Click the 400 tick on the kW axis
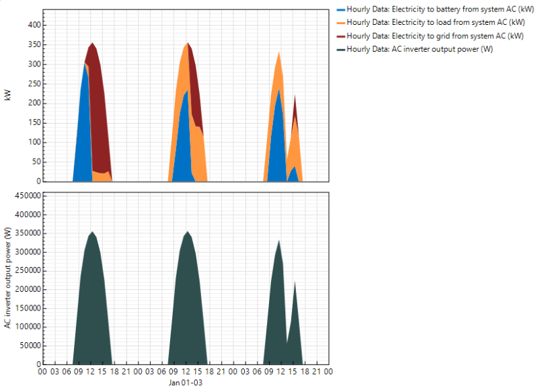 coord(32,24)
